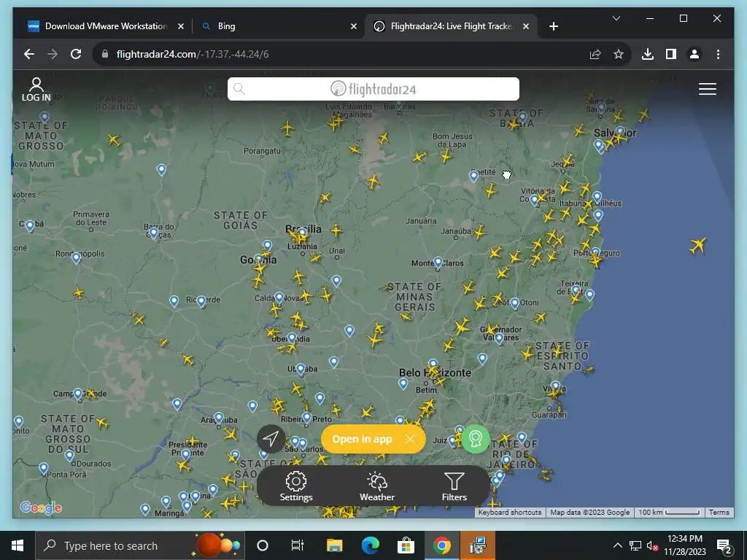
Task: Switch to Download VMware Workstation tab
Action: tap(107, 26)
